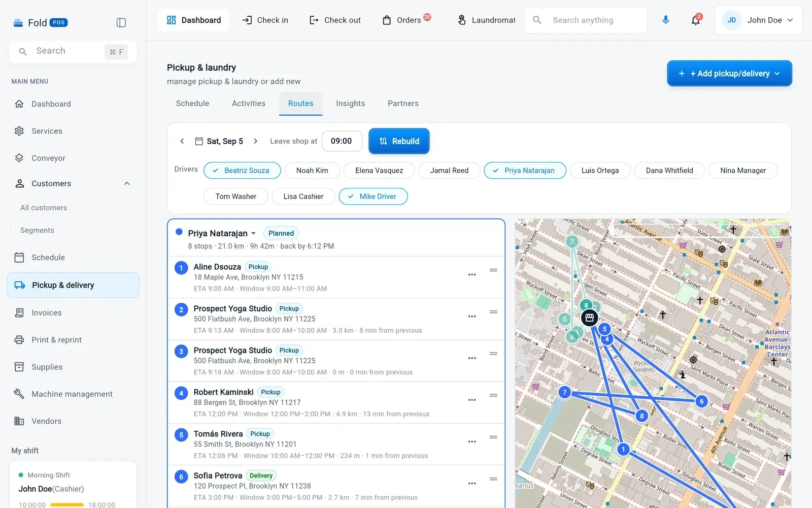Open more options for Sofia Petrova stop
Image resolution: width=812 pixels, height=508 pixels.
pos(472,484)
